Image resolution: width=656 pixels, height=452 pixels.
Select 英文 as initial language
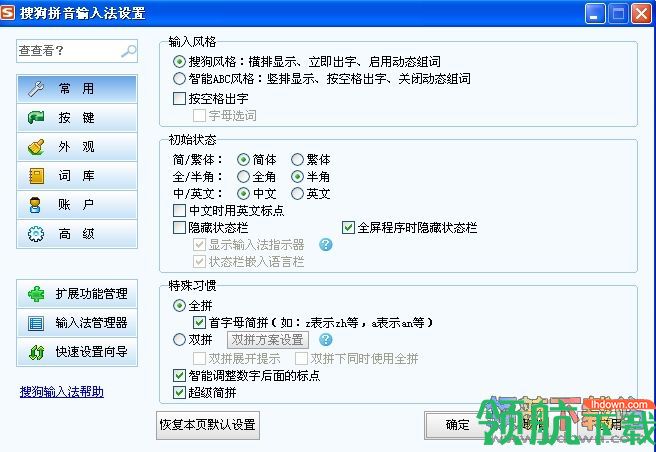[297, 194]
